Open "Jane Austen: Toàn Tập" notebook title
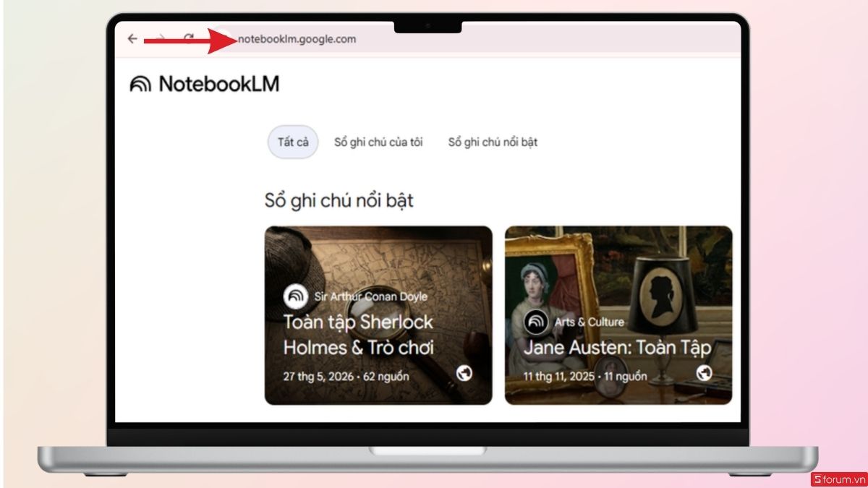 click(618, 347)
